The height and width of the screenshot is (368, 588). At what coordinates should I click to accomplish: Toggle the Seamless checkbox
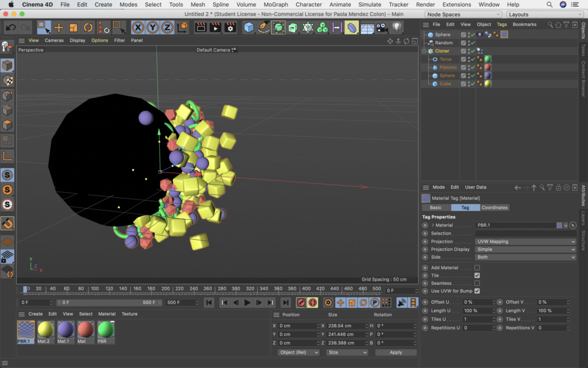(477, 283)
